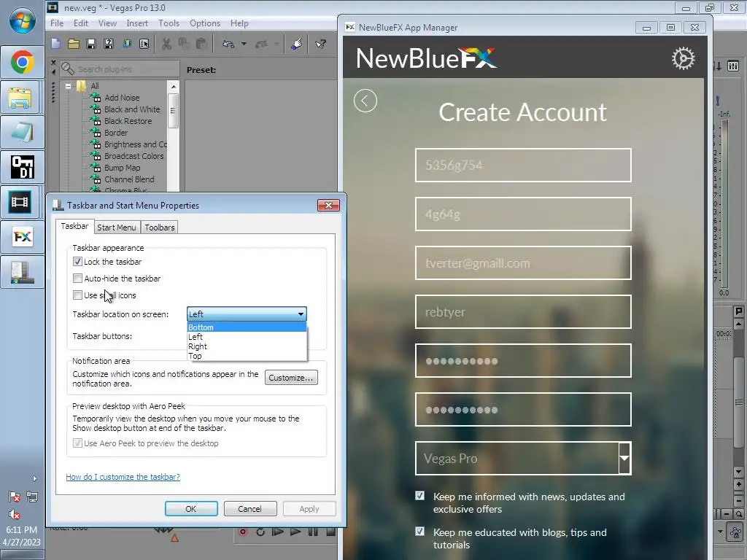Screen dimensions: 747x560
Task: Enable Use small icons checkbox
Action: 77,295
